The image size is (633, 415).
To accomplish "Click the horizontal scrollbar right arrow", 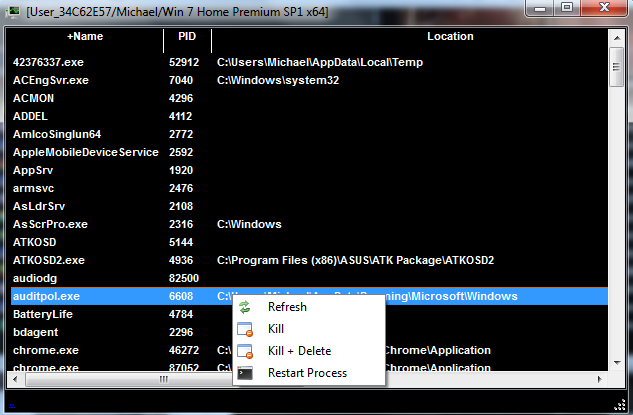I will (600, 379).
